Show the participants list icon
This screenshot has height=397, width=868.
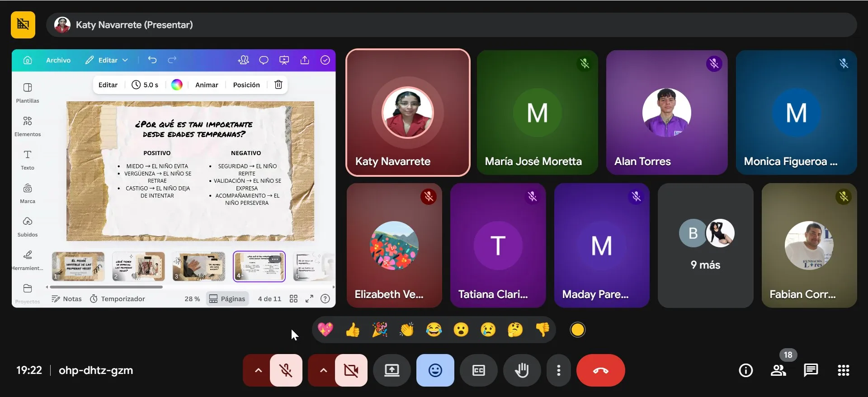tap(778, 370)
